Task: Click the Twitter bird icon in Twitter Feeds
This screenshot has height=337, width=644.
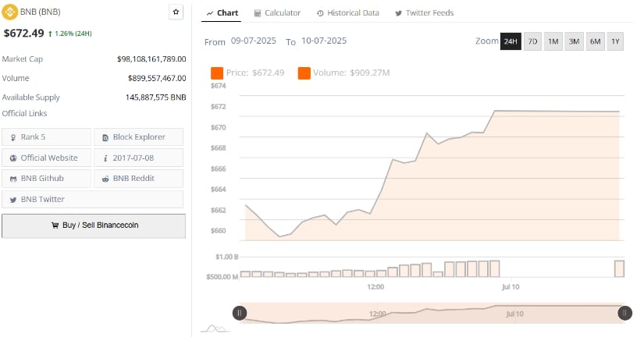Action: [398, 13]
